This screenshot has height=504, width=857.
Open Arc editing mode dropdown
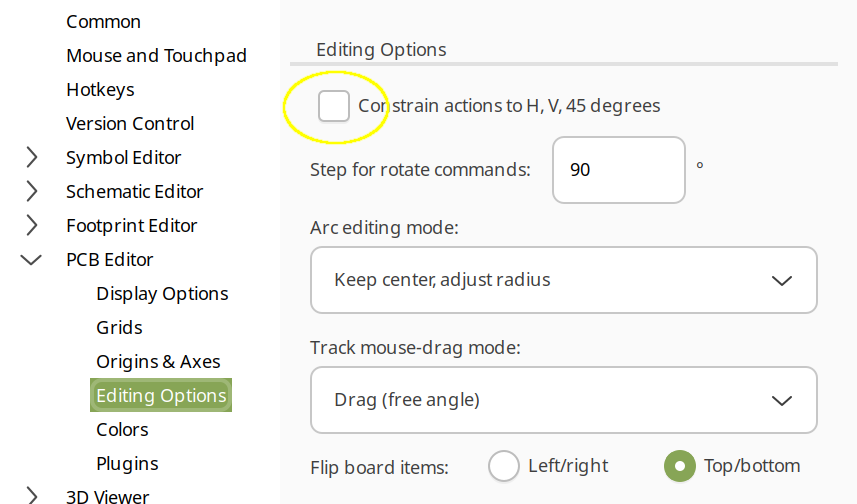(x=564, y=280)
